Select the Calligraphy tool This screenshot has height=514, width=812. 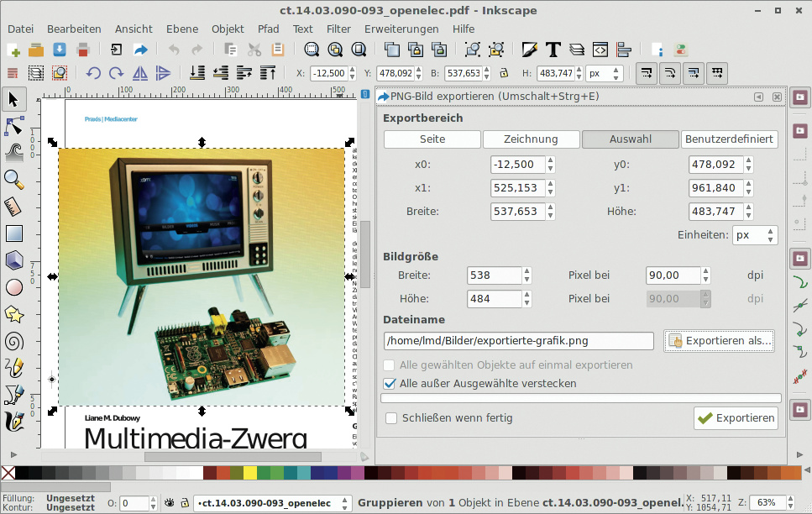point(14,422)
